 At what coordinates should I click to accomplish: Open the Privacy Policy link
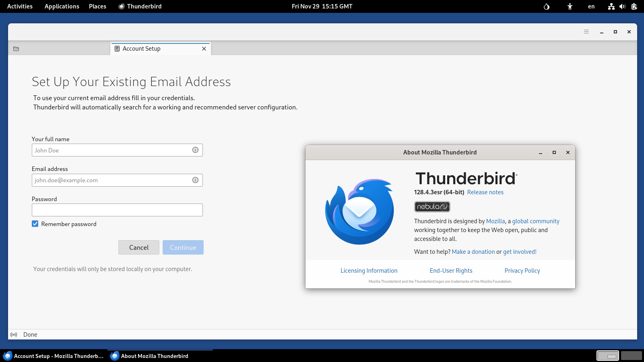pyautogui.click(x=522, y=271)
